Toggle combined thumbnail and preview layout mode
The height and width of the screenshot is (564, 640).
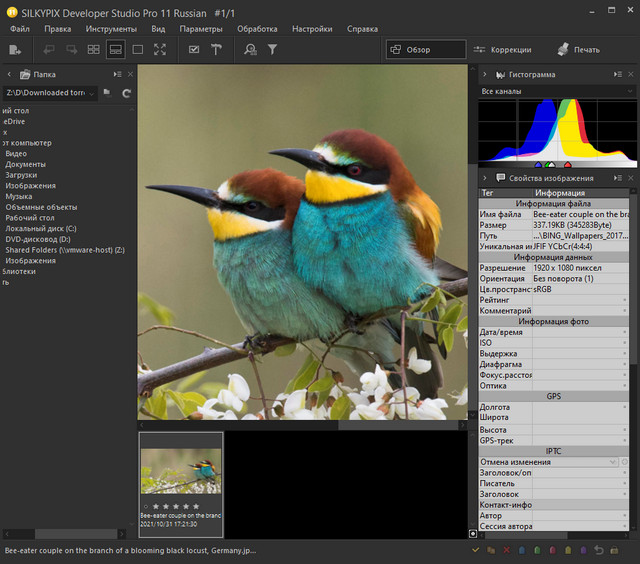click(116, 49)
